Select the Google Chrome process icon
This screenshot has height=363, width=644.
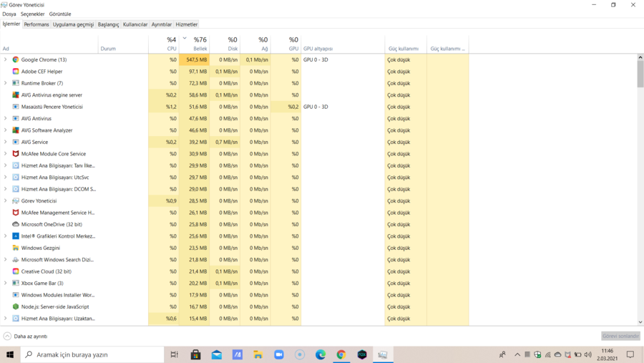(16, 59)
